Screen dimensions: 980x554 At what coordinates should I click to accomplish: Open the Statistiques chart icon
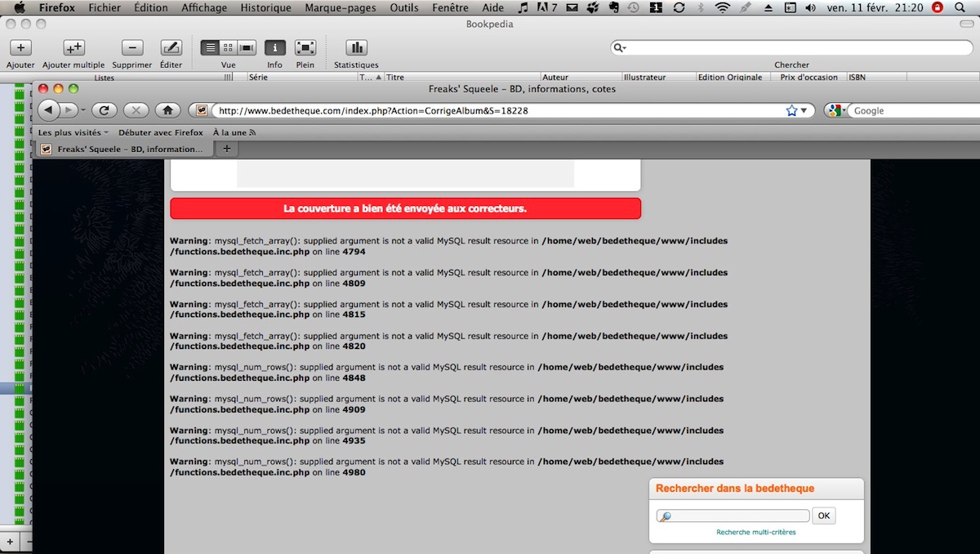[x=356, y=48]
